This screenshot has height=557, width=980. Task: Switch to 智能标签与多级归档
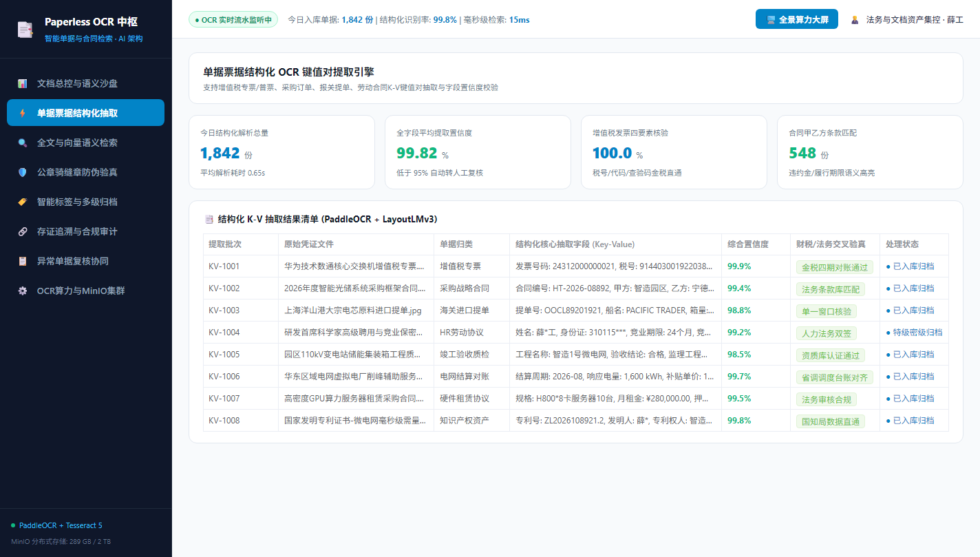tap(85, 202)
